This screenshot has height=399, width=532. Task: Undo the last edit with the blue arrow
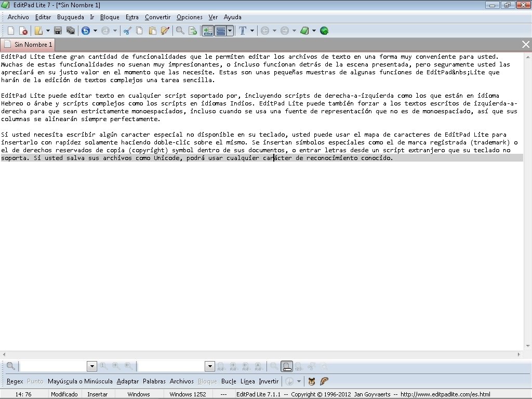coord(86,31)
